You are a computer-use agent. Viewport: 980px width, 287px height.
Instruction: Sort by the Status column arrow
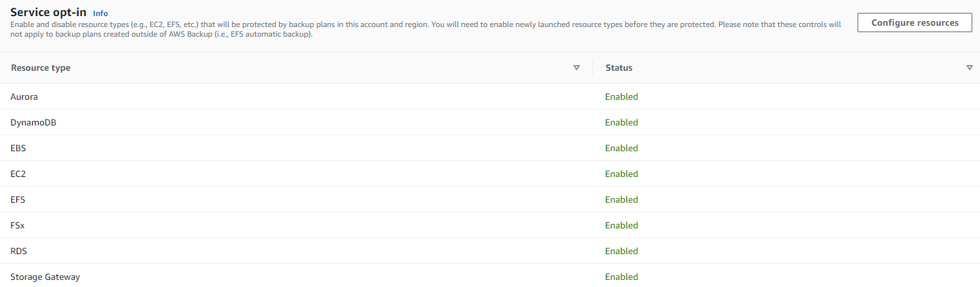(x=969, y=68)
